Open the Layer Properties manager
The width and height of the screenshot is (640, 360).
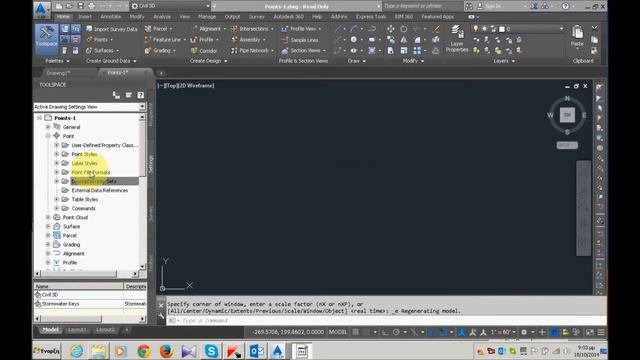[457, 39]
